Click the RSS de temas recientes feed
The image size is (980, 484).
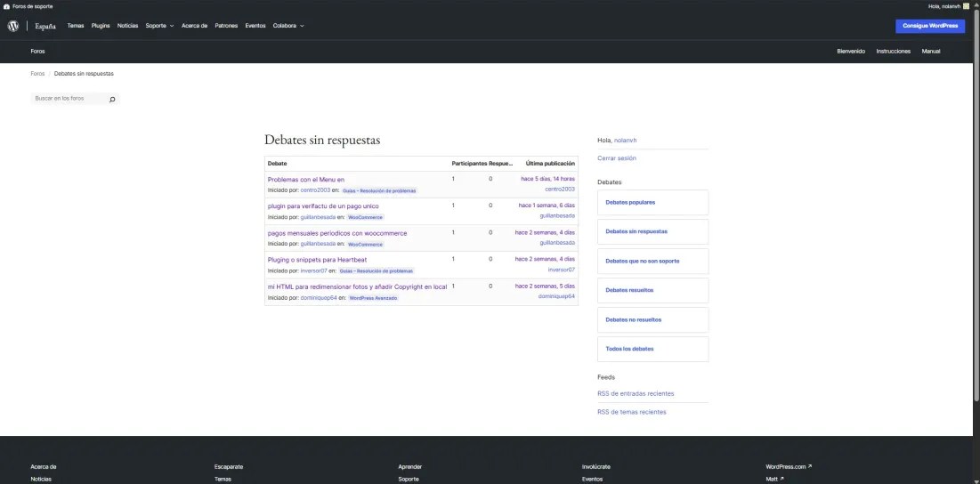point(631,412)
